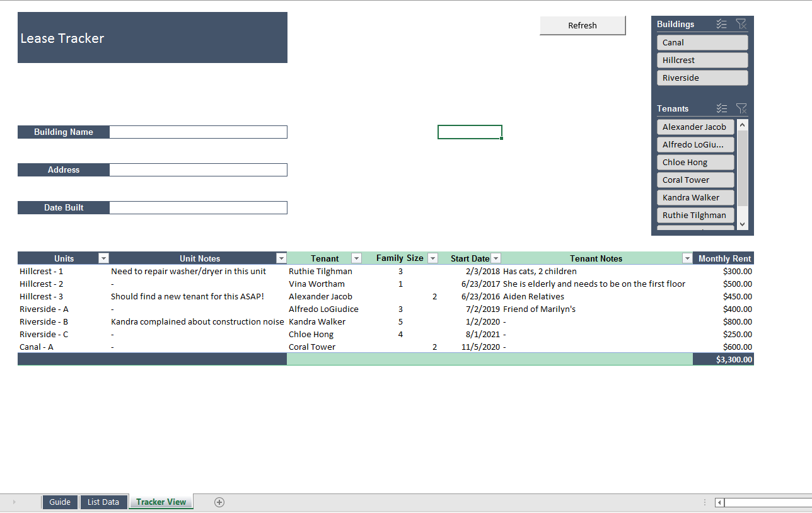Toggle multi-select in Buildings slicer
812x513 pixels.
coord(722,24)
